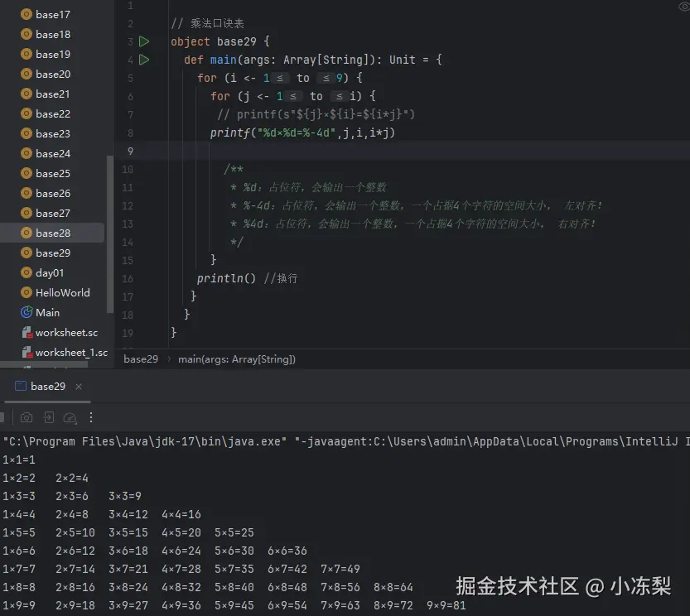
Task: Click console output '2×2=4'
Action: (x=72, y=478)
